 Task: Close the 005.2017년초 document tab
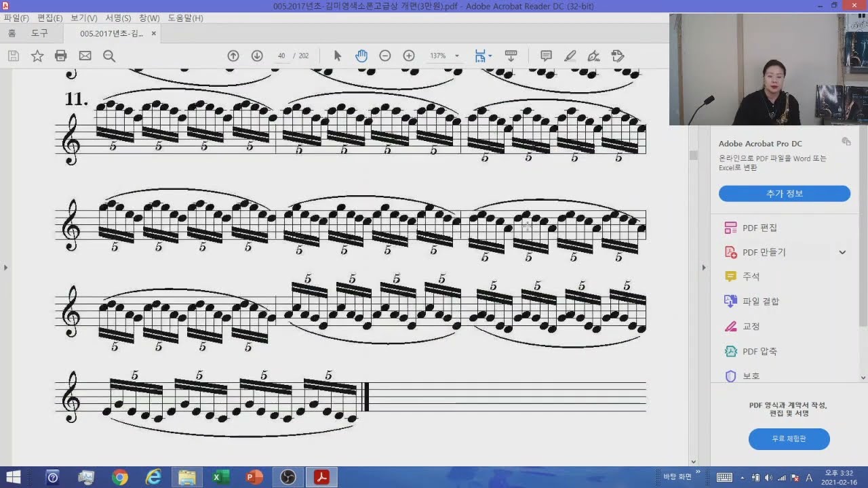[x=154, y=33]
